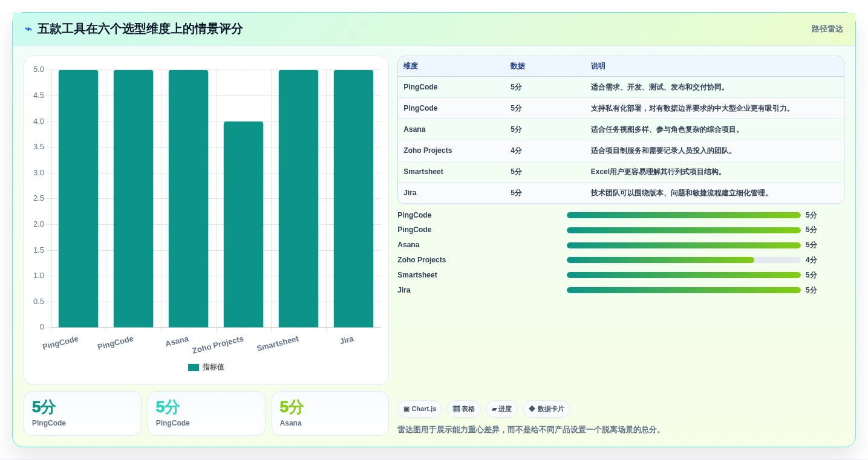Image resolution: width=868 pixels, height=460 pixels.
Task: Click the 4分 value beside Zoho Projects progress
Action: (811, 260)
